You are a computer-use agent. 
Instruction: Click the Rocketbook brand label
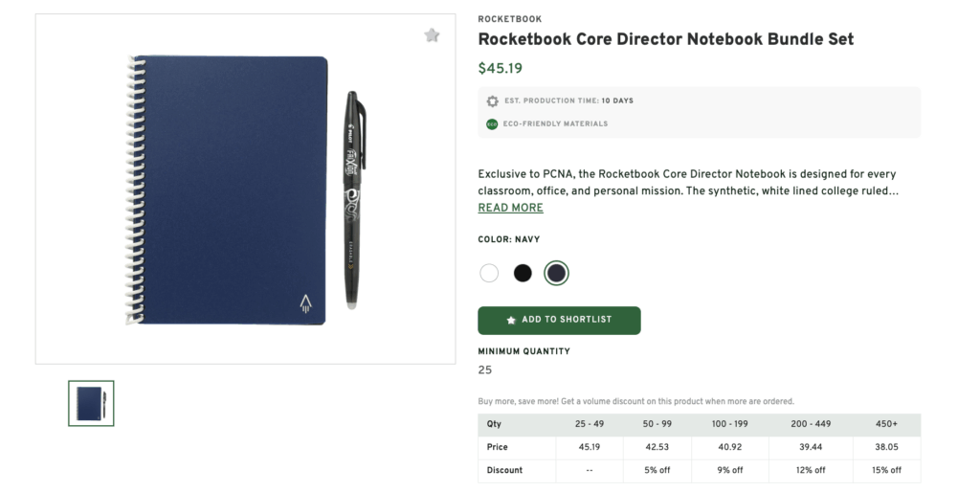pos(509,19)
